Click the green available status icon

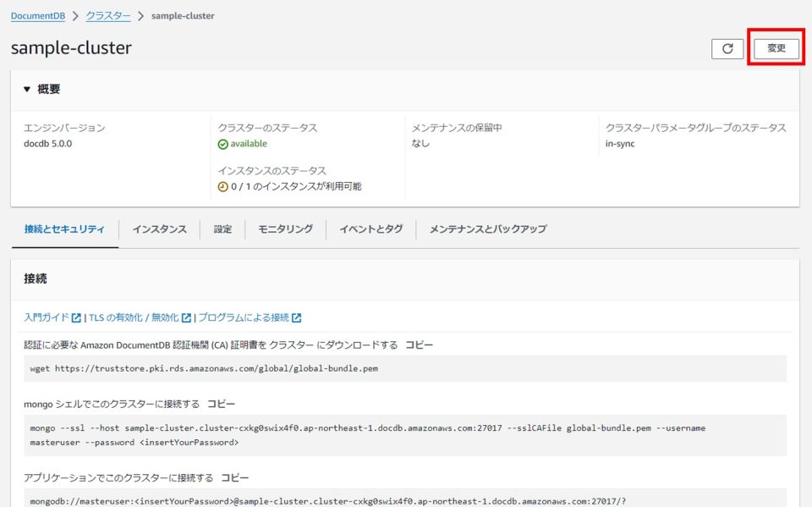tap(222, 144)
